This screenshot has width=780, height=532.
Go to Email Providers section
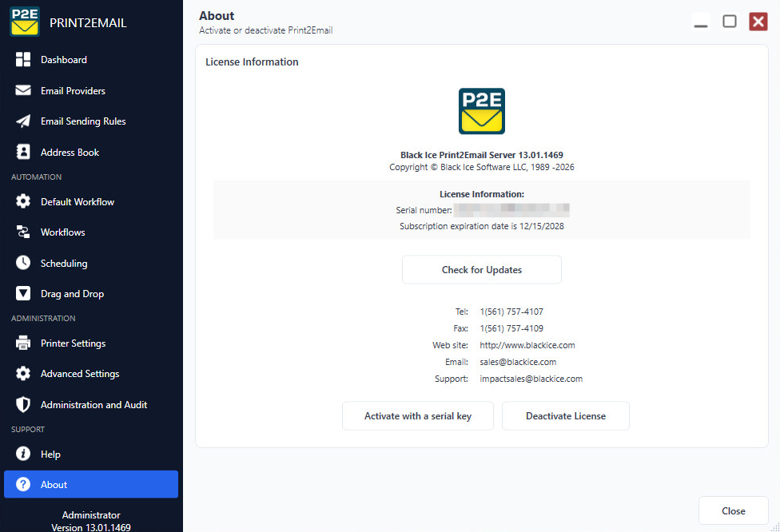point(91,90)
